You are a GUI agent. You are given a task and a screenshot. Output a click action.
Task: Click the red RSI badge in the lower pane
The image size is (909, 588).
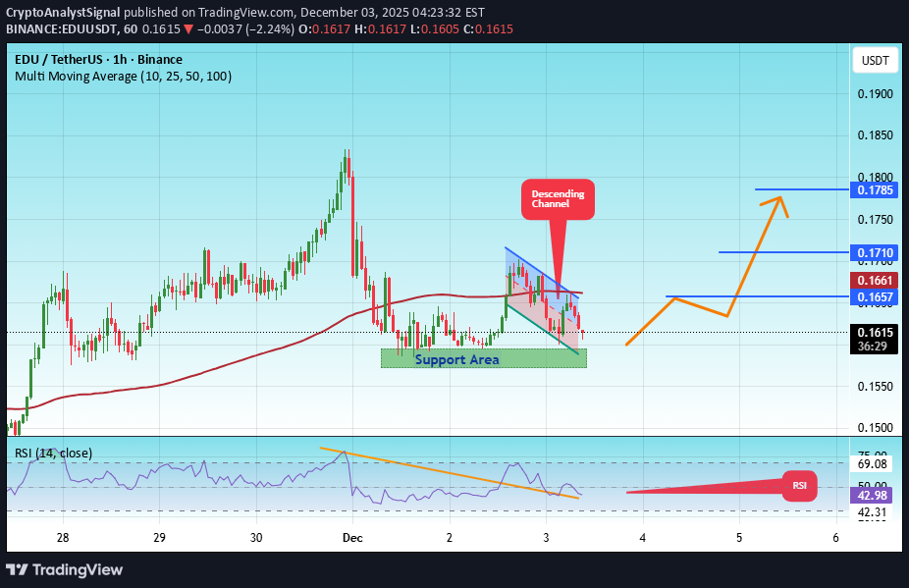point(798,486)
